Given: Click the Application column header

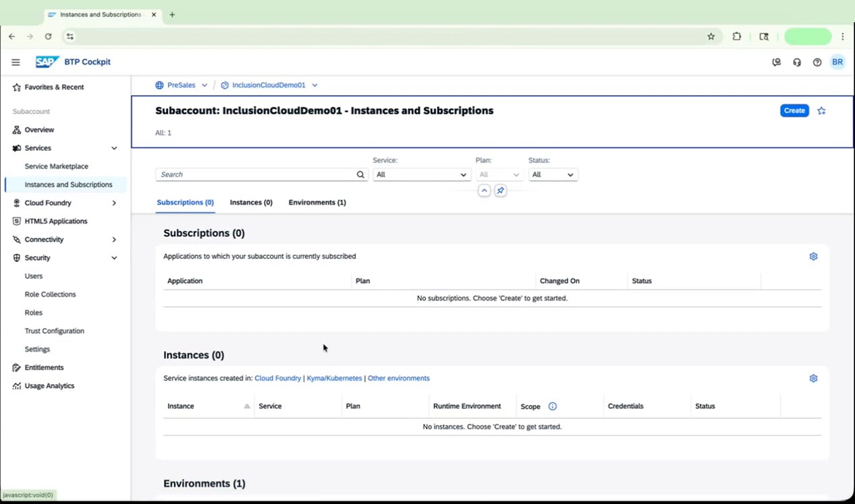Looking at the screenshot, I should (x=185, y=281).
